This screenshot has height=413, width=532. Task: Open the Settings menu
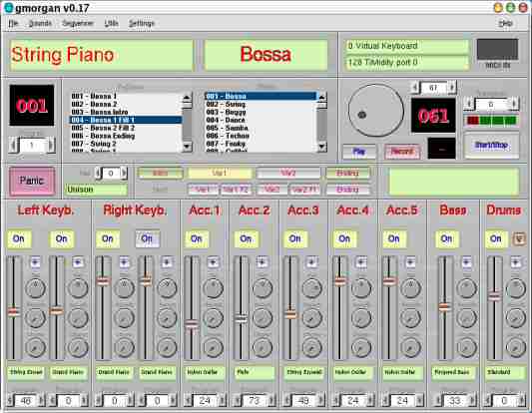click(141, 23)
